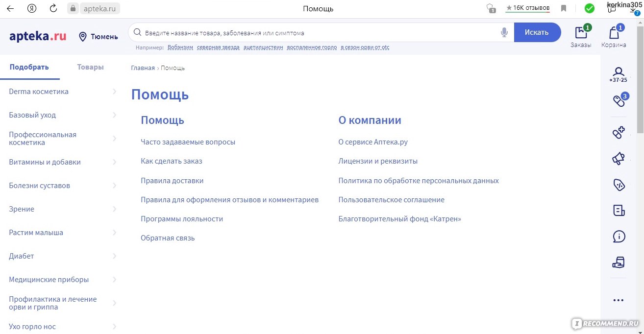644x334 pixels.
Task: Switch to the Подобрать tab
Action: (x=29, y=67)
